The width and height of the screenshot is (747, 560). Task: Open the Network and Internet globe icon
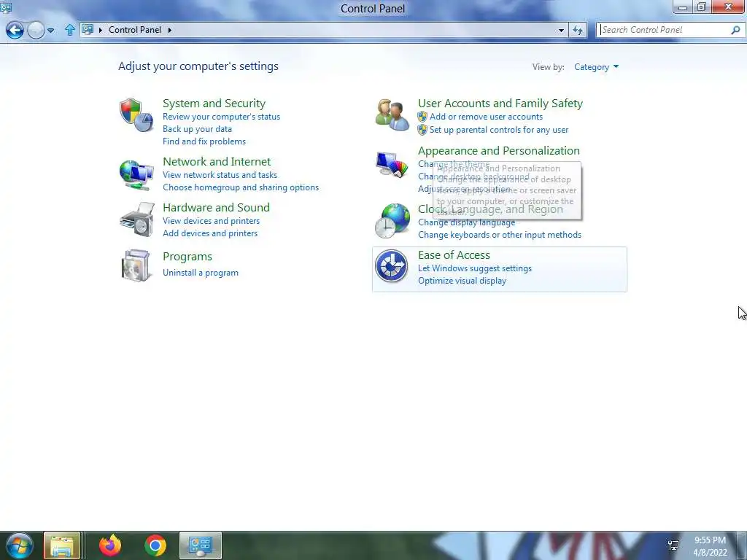[x=136, y=175]
